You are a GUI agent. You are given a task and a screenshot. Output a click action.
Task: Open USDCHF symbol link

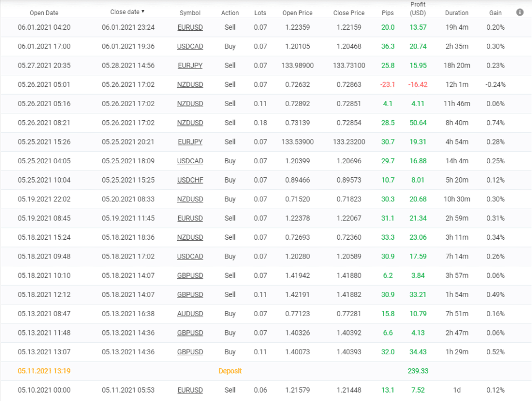tap(190, 180)
